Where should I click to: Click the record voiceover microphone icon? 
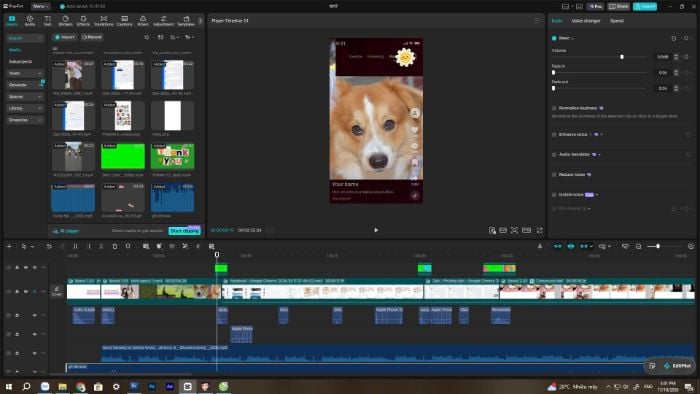pos(540,246)
